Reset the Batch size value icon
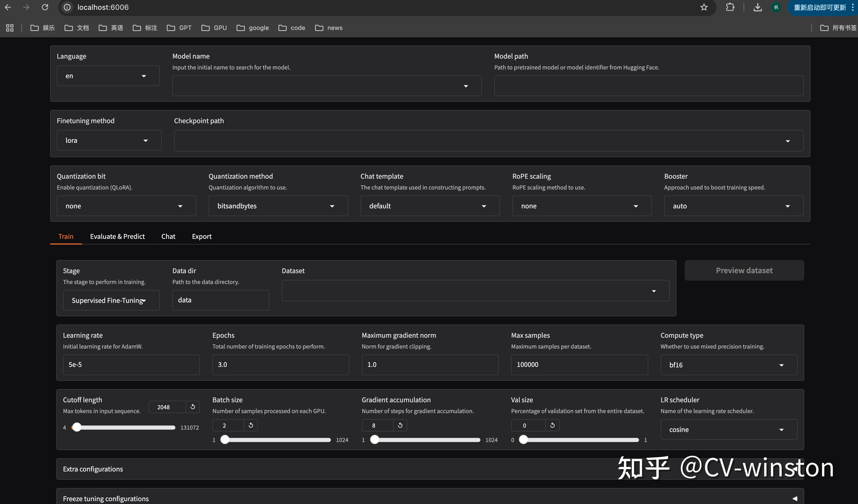This screenshot has width=858, height=504. pyautogui.click(x=251, y=425)
